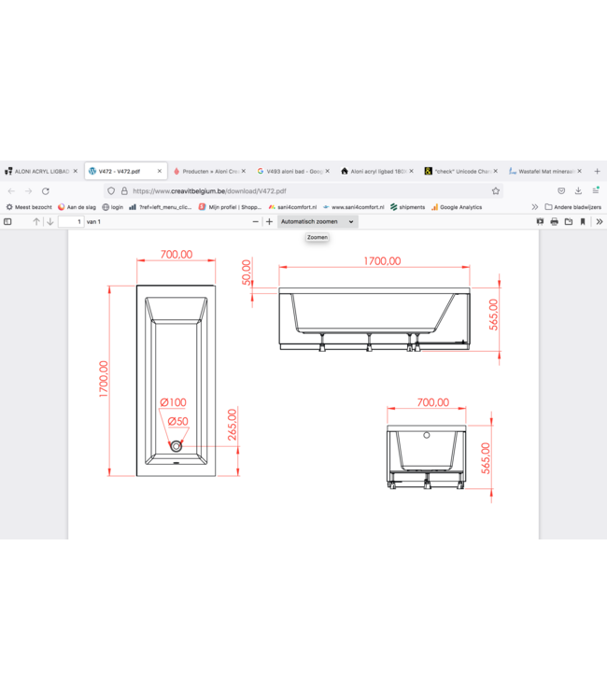Open the Automatisch zoomen dropdown
Viewport: 607px width, 700px height.
point(318,222)
